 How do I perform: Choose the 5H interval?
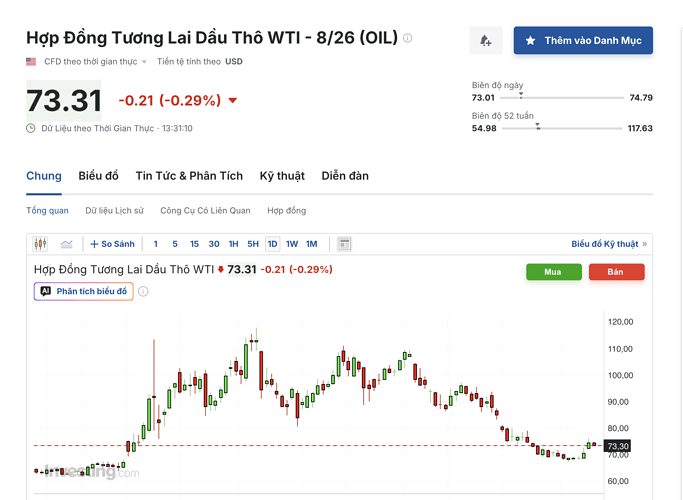253,244
